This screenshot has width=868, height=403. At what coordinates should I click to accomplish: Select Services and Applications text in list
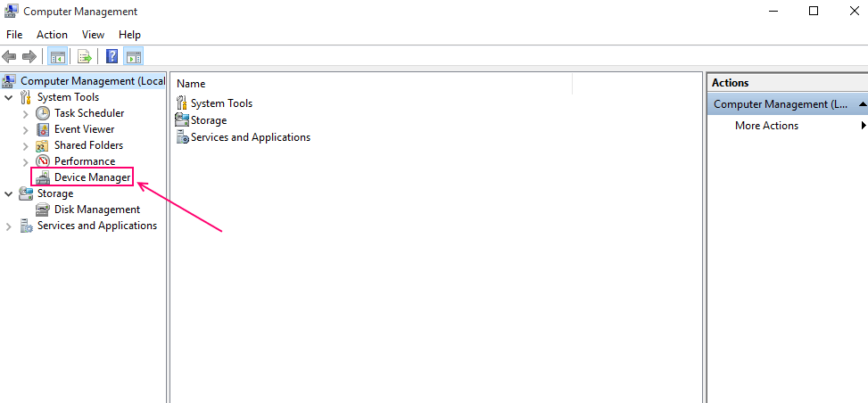[x=250, y=137]
